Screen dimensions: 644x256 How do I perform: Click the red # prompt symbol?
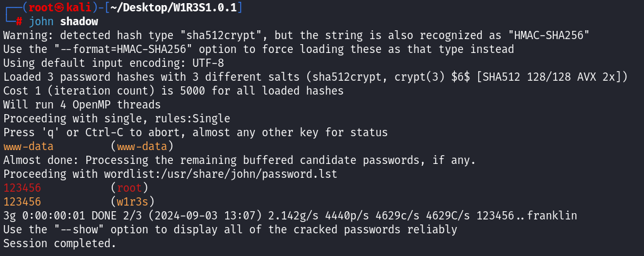[x=20, y=21]
